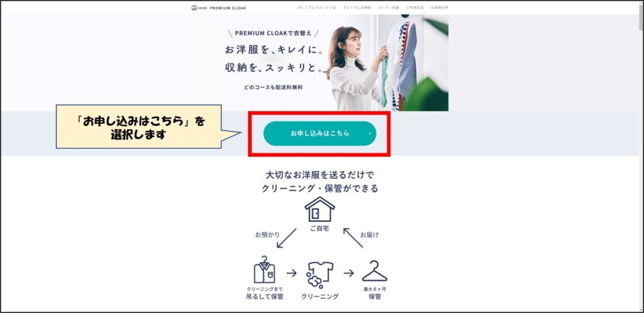Click the hanging shirt storage icon
This screenshot has width=644, height=313.
click(264, 270)
